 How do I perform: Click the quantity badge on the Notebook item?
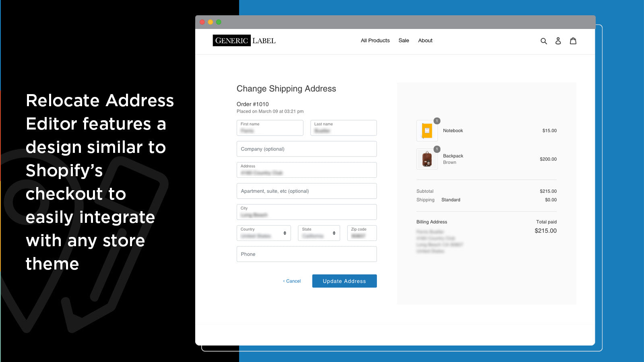tap(436, 120)
